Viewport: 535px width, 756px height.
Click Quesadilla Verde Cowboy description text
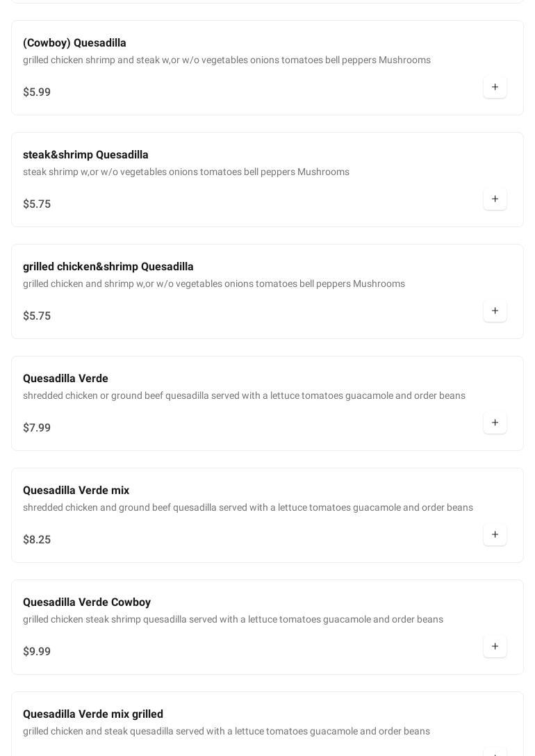coord(233,620)
